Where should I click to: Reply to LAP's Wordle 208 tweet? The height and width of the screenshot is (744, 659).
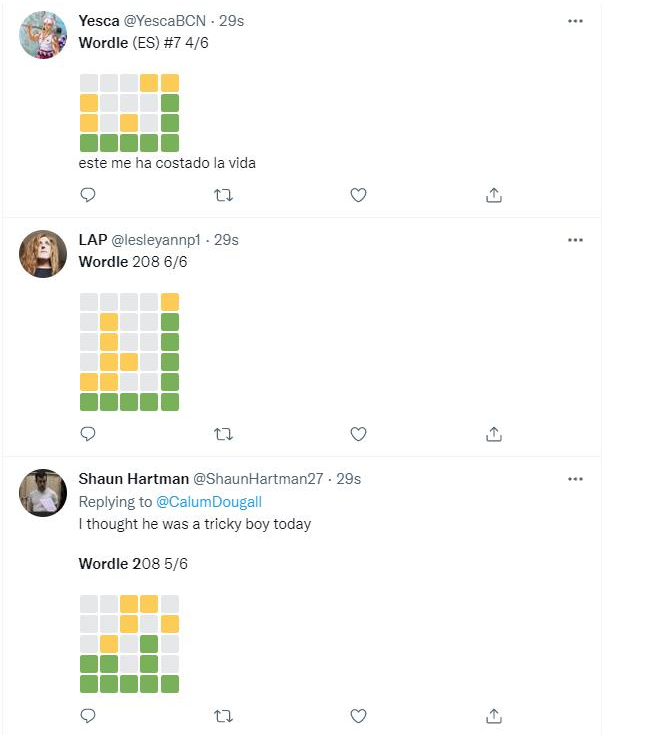pyautogui.click(x=88, y=434)
